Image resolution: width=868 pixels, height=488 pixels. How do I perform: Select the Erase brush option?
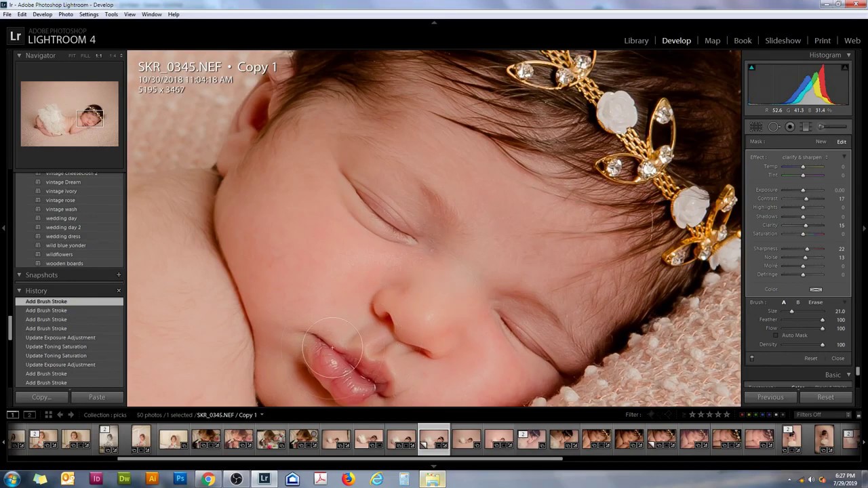[x=815, y=302]
